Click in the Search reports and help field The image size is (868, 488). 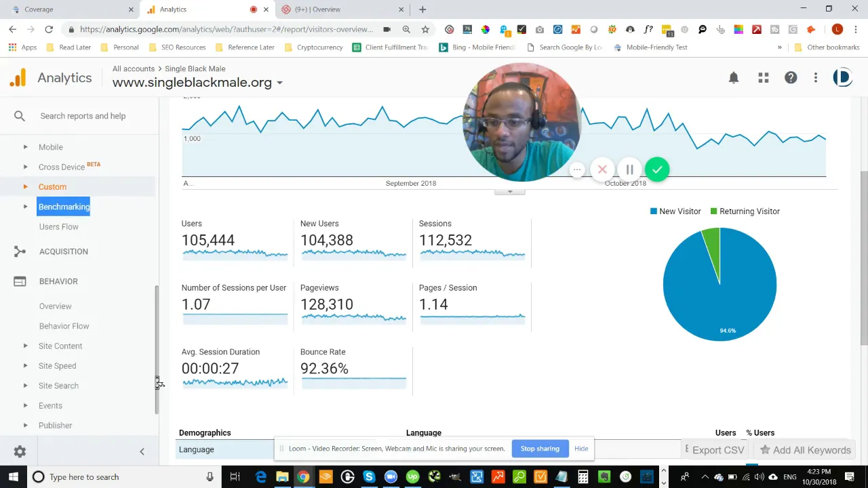pos(83,116)
